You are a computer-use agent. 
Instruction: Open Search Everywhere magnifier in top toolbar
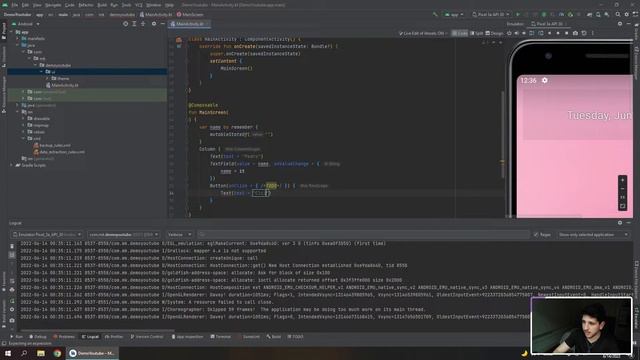pyautogui.click(x=618, y=15)
